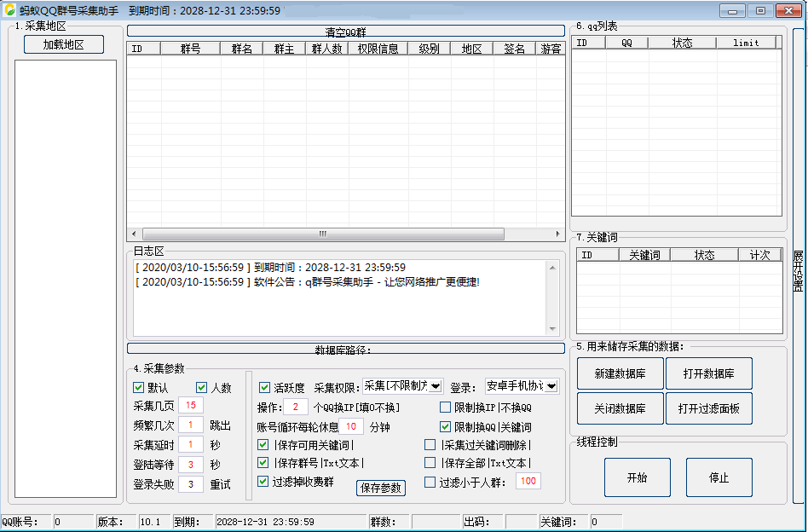Click the 登陆等待 input field
This screenshot has width=808, height=532.
[x=191, y=465]
